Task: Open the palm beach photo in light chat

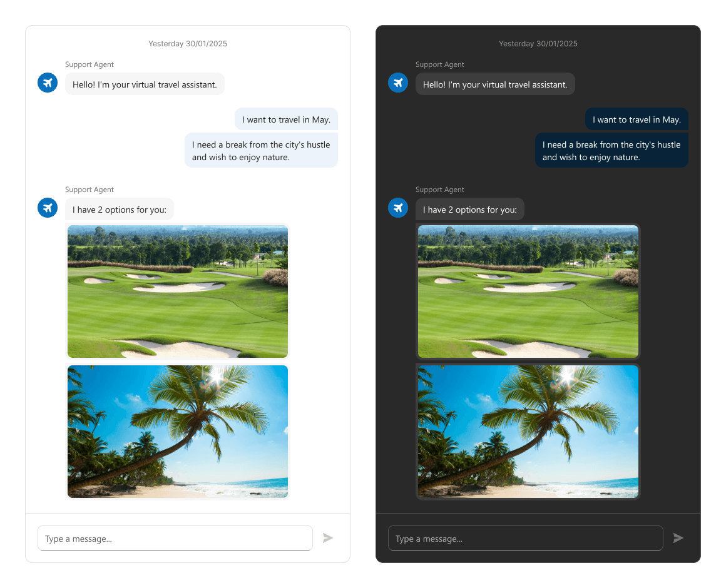Action: (x=178, y=431)
